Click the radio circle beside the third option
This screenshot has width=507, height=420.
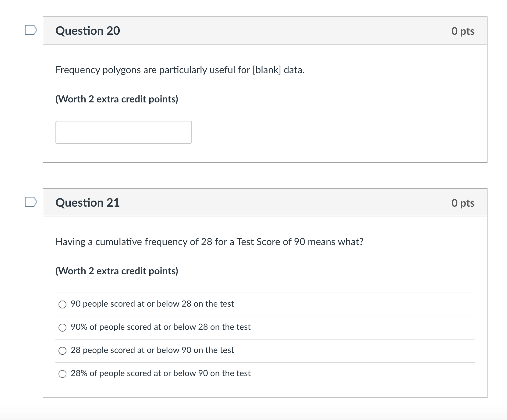click(x=62, y=351)
